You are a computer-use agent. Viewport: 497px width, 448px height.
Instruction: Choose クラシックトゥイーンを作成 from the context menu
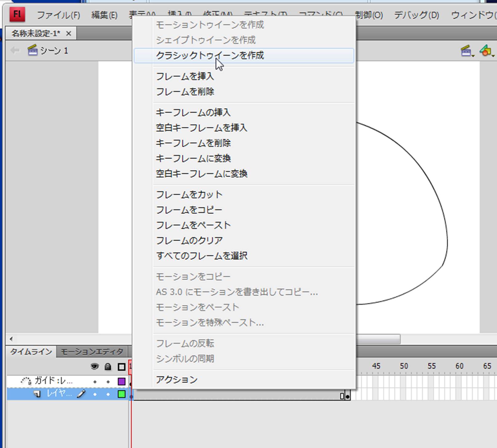pos(210,55)
